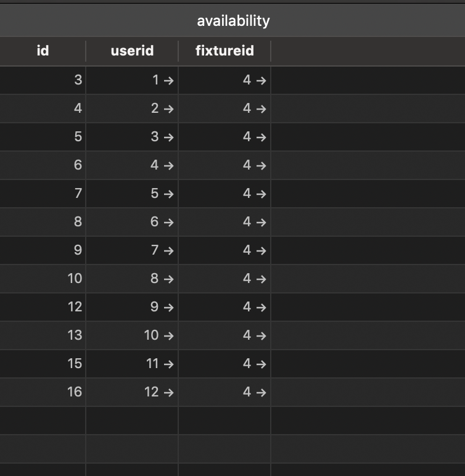
Task: Follow foreign key arrow for userid 8
Action: tap(168, 279)
